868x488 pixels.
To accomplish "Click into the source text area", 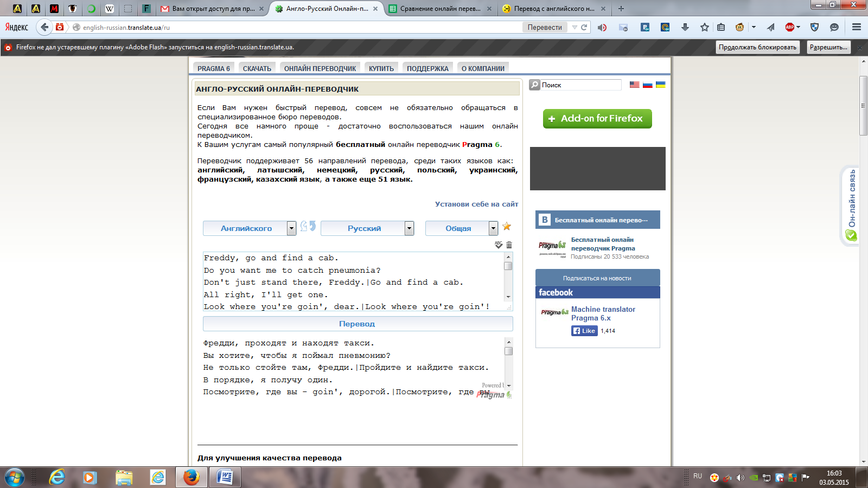I will 353,282.
